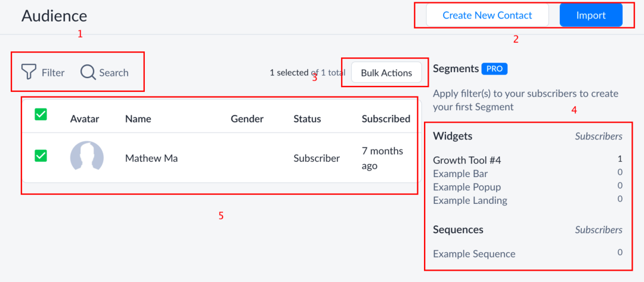Uncheck the select-all checkbox in header
644x282 pixels.
click(41, 114)
